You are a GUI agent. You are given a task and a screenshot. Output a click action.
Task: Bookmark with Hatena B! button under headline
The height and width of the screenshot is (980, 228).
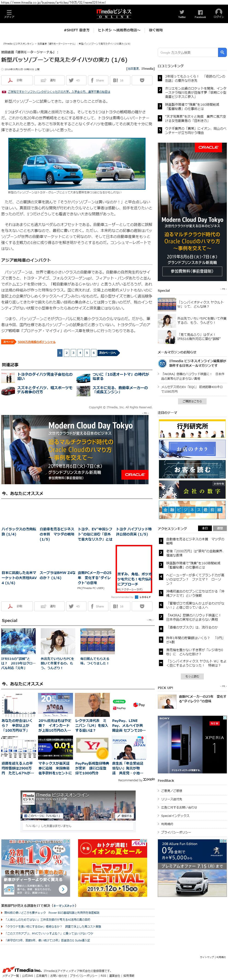120,80
